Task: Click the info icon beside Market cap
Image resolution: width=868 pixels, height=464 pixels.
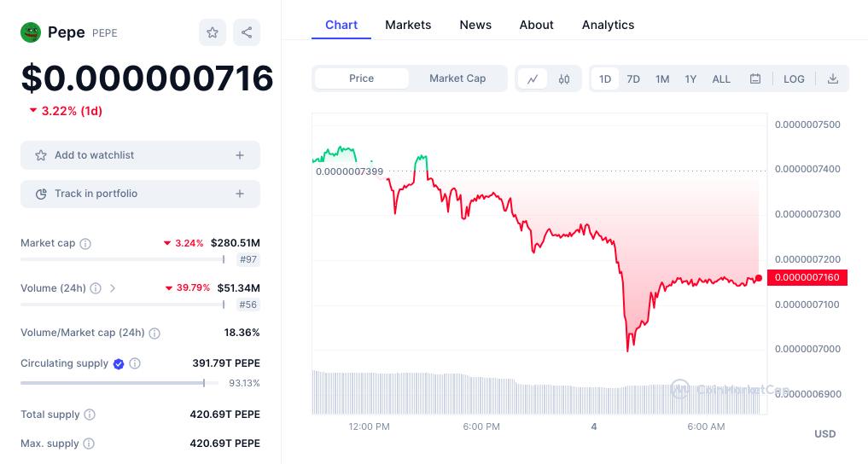Action: pos(85,244)
